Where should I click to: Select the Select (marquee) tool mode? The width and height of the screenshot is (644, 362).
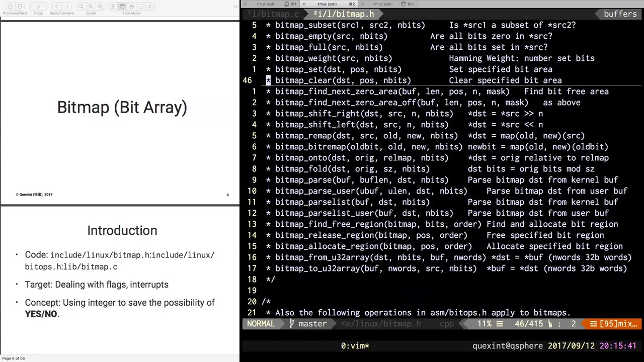pyautogui.click(x=141, y=7)
